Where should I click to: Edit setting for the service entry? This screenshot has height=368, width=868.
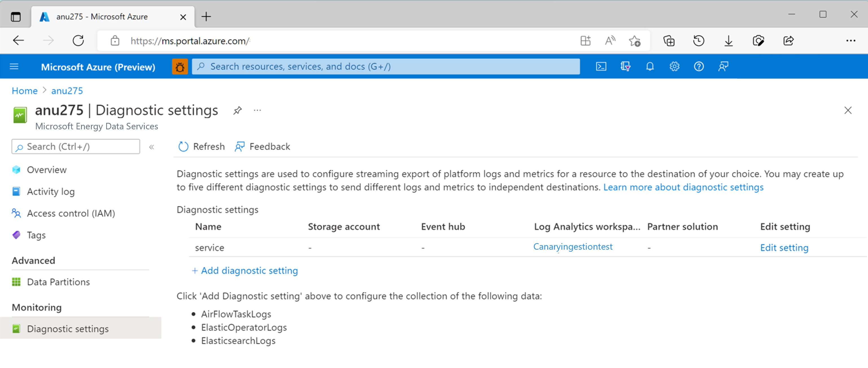(x=784, y=247)
